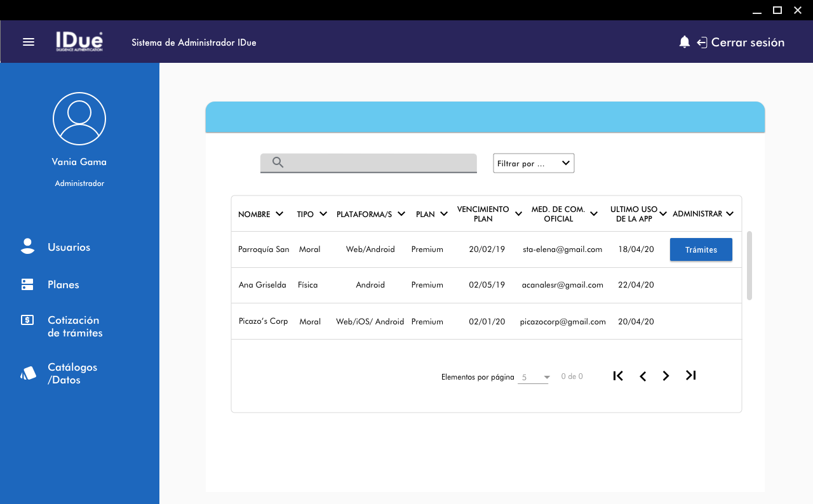Click the Trámites button

[x=701, y=249]
